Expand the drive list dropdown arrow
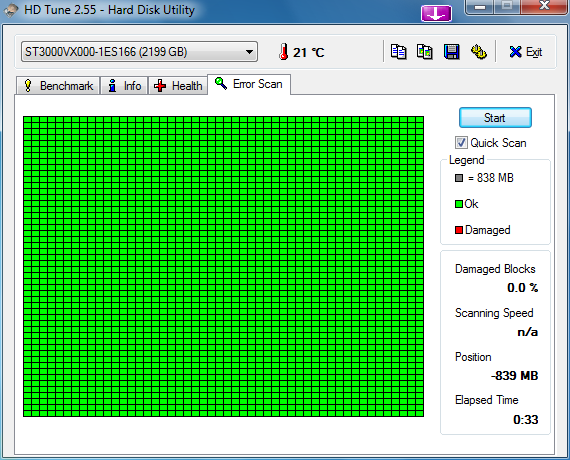The width and height of the screenshot is (570, 460). click(249, 52)
